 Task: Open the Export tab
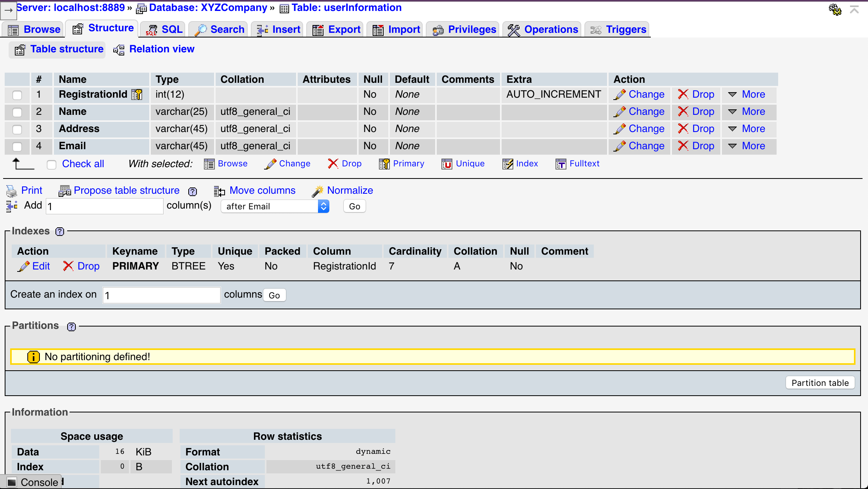(335, 29)
